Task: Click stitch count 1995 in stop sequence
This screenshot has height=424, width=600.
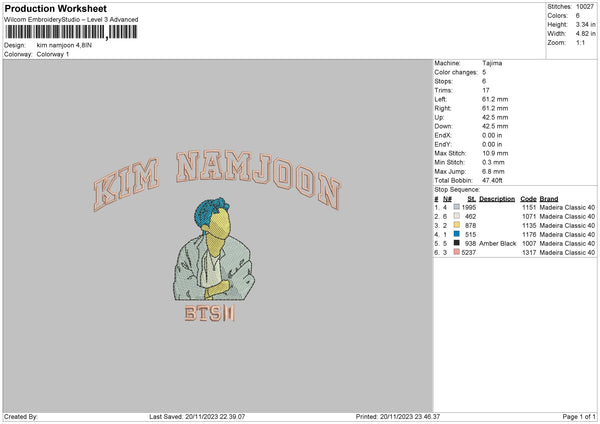Action: click(469, 207)
